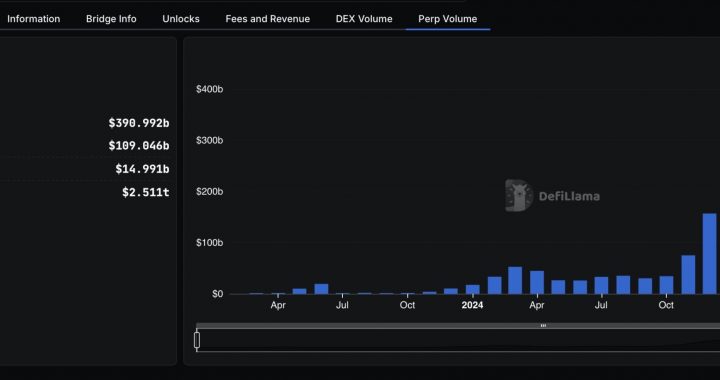Select the Unlocks tab
720x380 pixels.
tap(181, 19)
